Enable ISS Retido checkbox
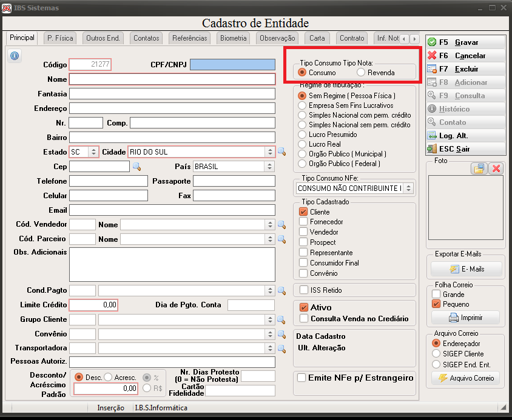This screenshot has height=420, width=512. (304, 290)
